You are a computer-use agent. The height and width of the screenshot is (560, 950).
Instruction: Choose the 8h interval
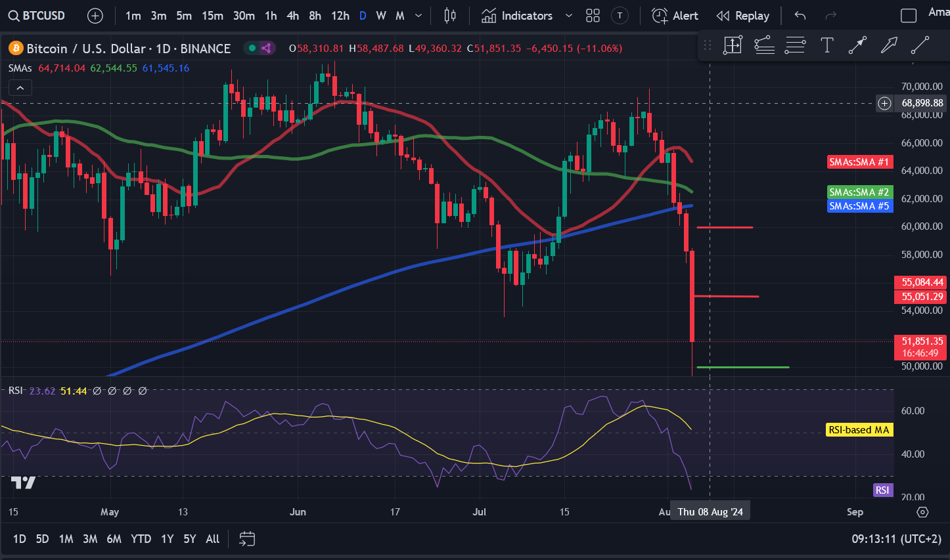point(315,16)
